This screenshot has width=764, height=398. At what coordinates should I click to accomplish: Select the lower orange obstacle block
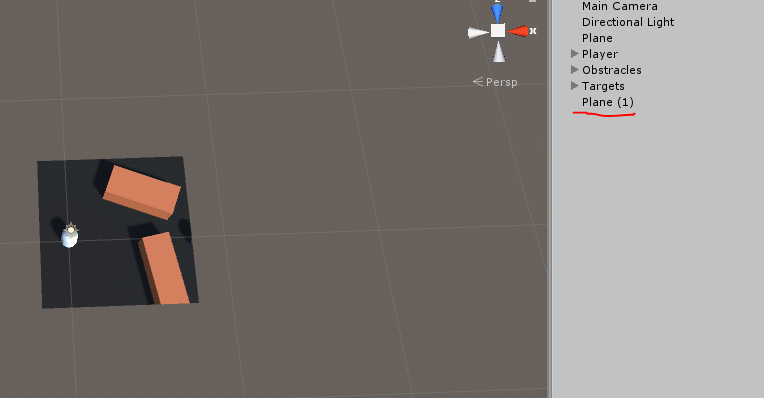click(164, 268)
